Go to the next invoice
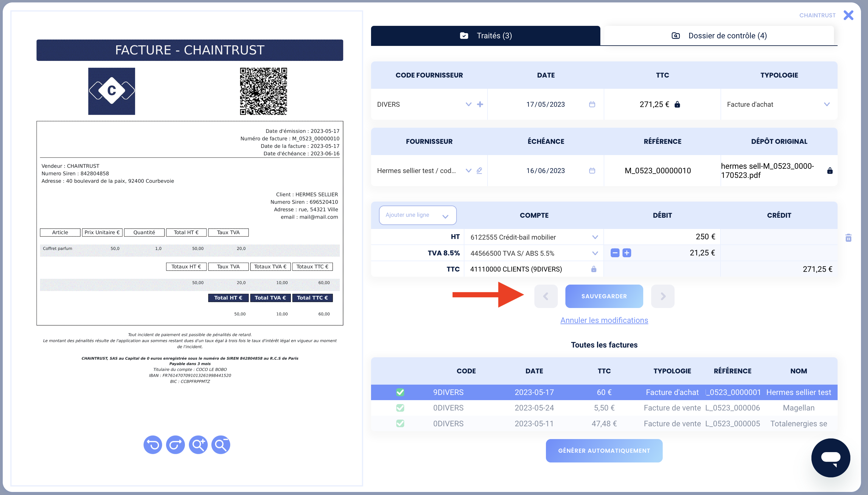868x495 pixels. click(663, 296)
